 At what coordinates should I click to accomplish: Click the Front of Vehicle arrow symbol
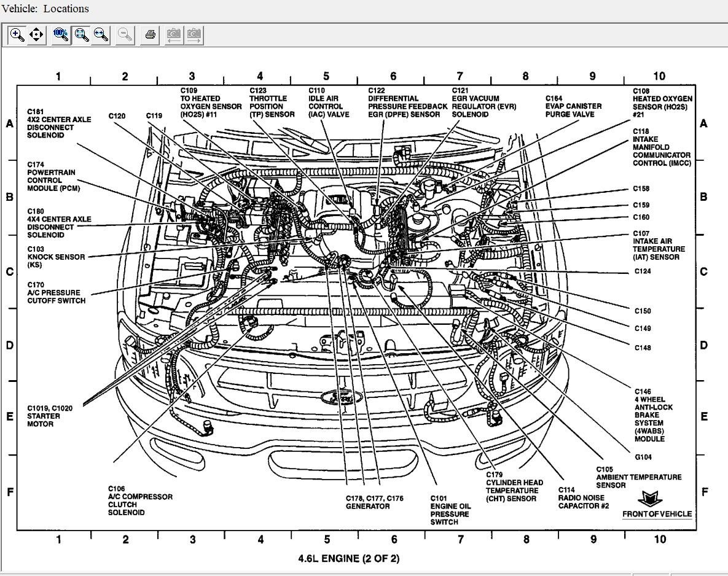(x=649, y=498)
